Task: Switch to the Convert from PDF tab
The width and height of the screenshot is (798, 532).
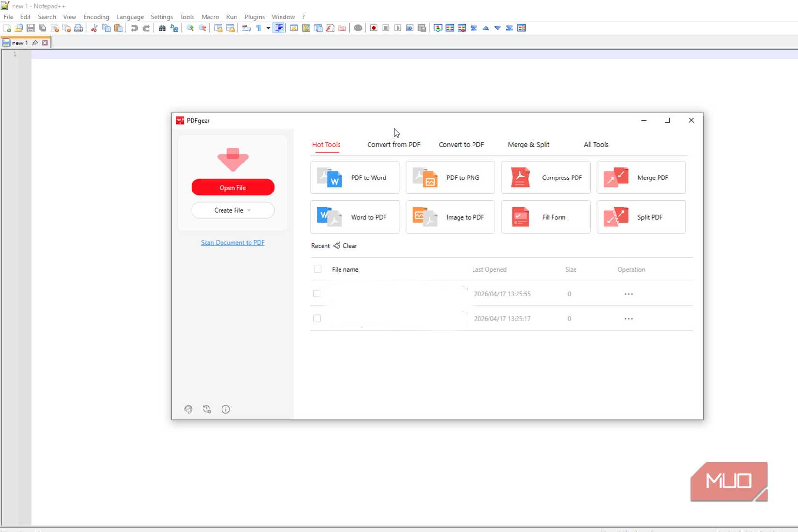Action: coord(394,145)
